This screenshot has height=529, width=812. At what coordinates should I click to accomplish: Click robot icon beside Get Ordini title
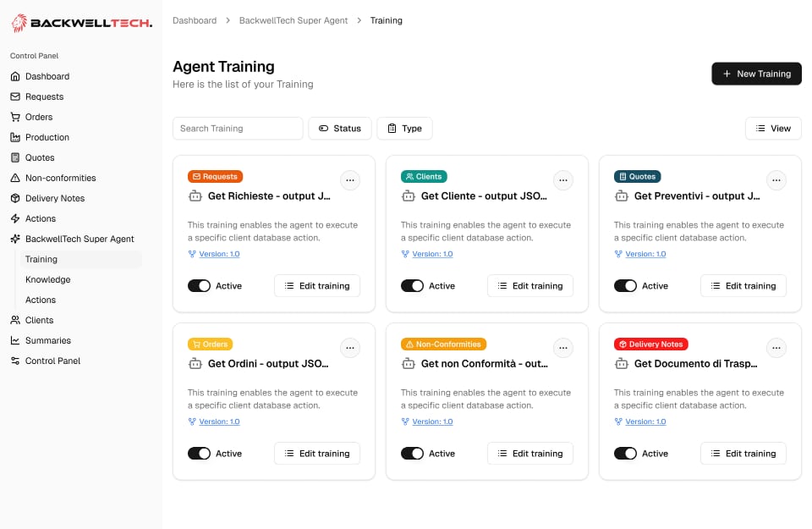point(195,364)
